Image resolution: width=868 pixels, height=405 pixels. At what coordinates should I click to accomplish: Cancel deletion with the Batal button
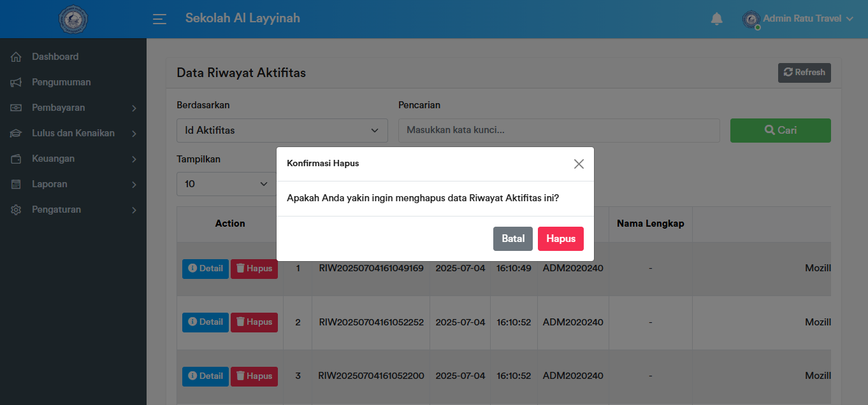[512, 239]
